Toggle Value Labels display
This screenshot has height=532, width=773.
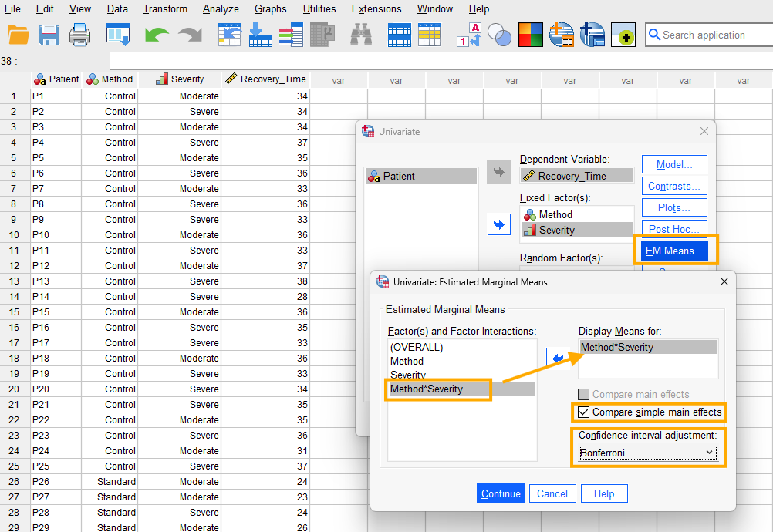click(x=469, y=35)
